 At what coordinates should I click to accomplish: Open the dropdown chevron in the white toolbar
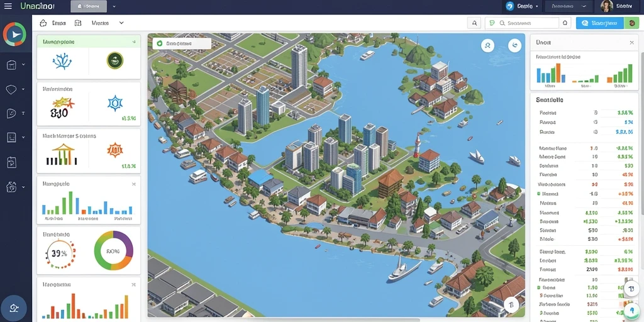pyautogui.click(x=121, y=23)
